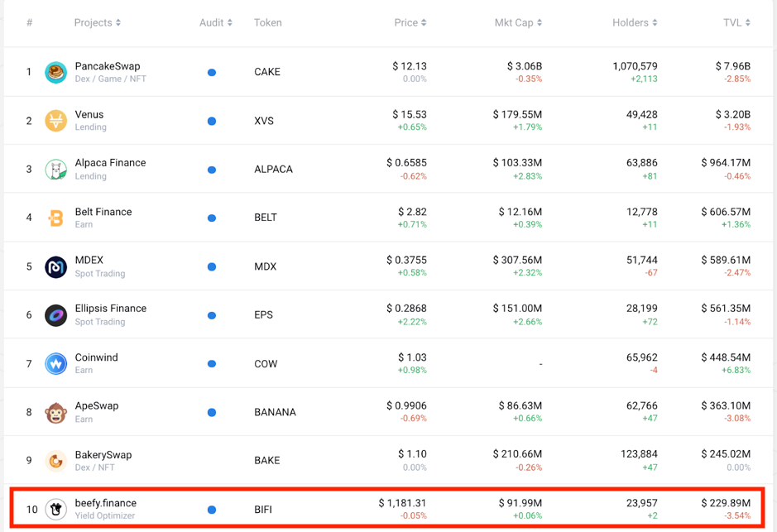This screenshot has width=777, height=532.
Task: Click the ApeSwap monkey logo
Action: [55, 413]
